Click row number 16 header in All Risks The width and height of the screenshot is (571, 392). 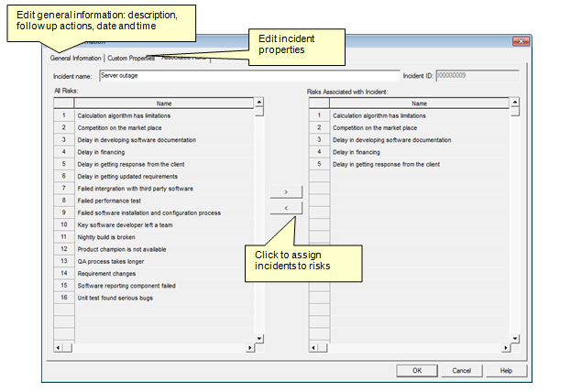click(x=64, y=298)
